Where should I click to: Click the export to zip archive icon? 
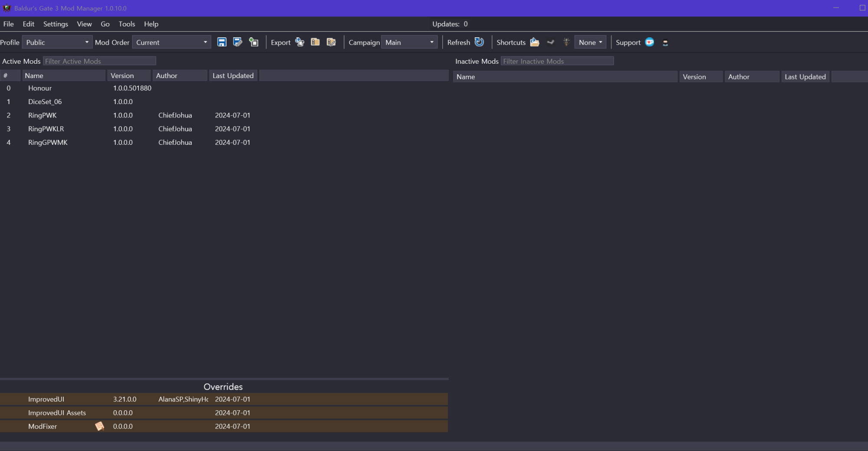(x=316, y=42)
